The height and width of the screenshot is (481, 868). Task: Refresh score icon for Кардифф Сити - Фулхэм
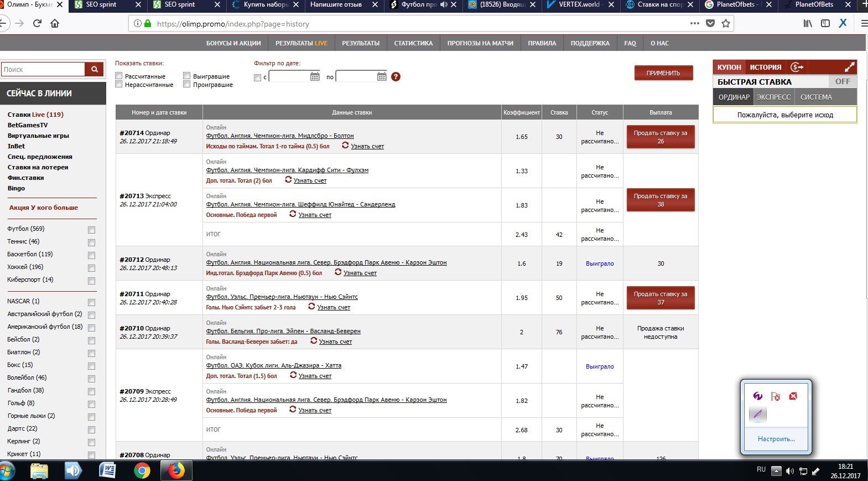tap(288, 179)
